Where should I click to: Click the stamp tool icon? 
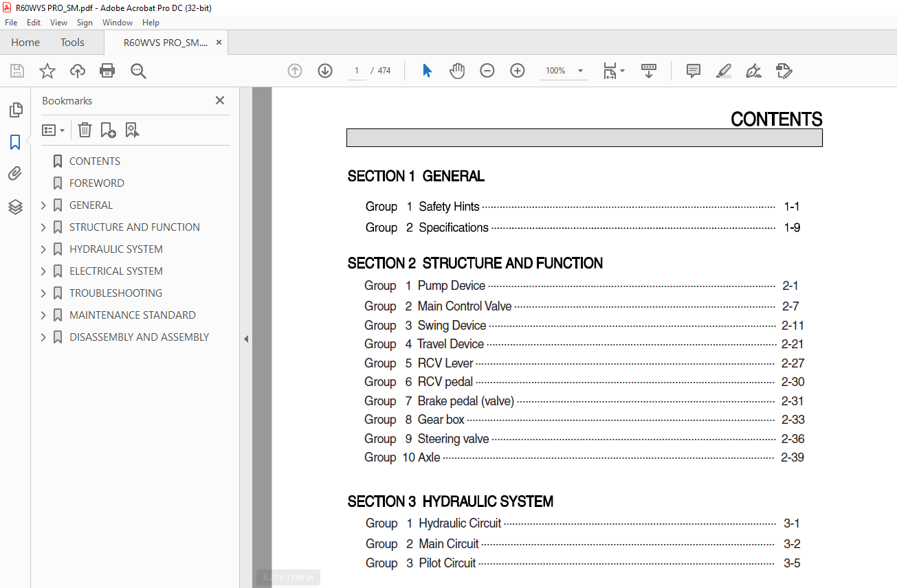point(784,71)
